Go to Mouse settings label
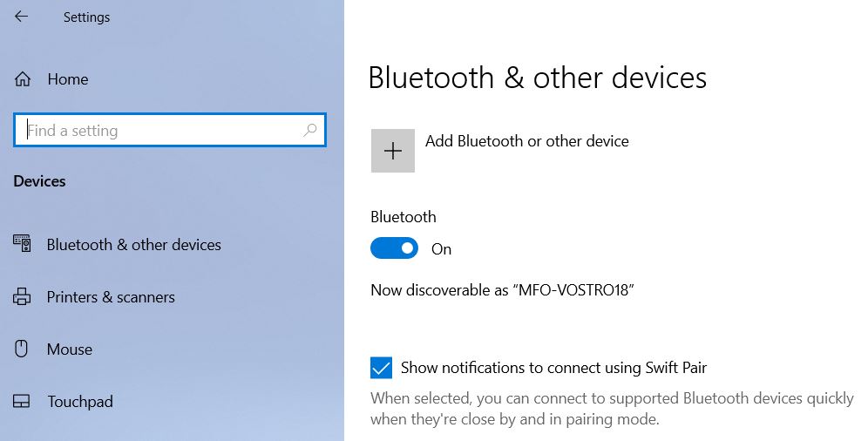 (70, 349)
